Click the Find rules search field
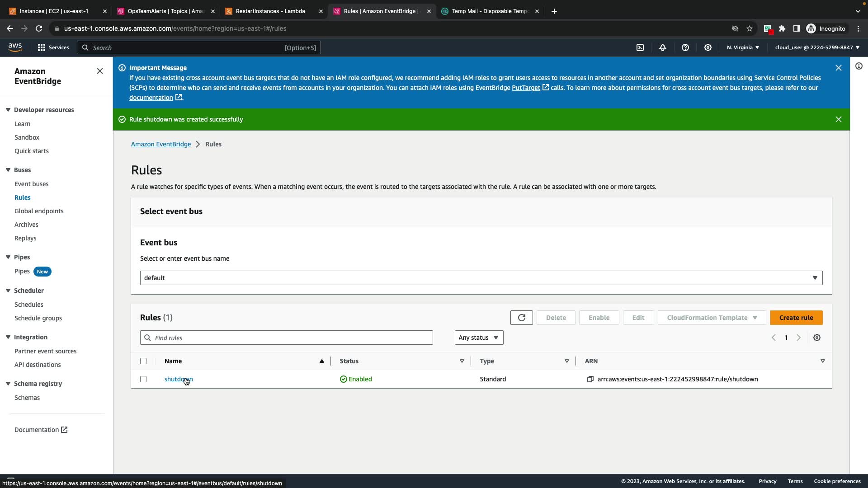Screen dimensions: 868x488 coord(287,338)
